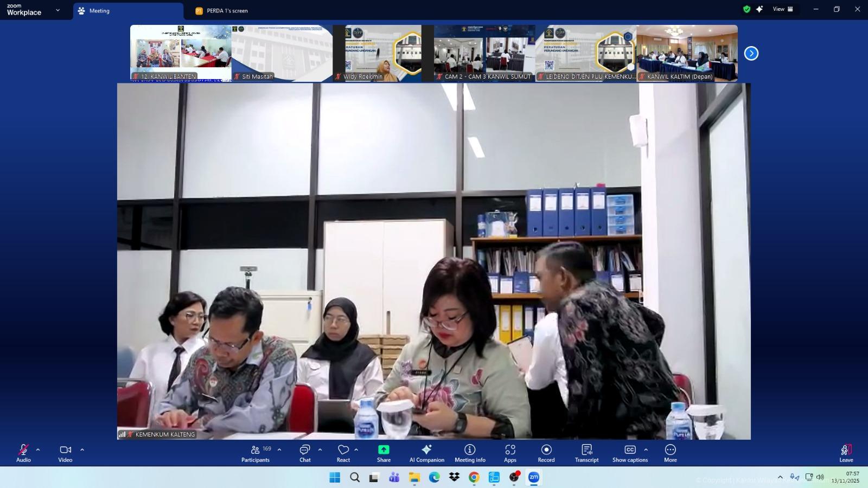This screenshot has width=868, height=488.
Task: Open the Apps panel
Action: pyautogui.click(x=510, y=453)
